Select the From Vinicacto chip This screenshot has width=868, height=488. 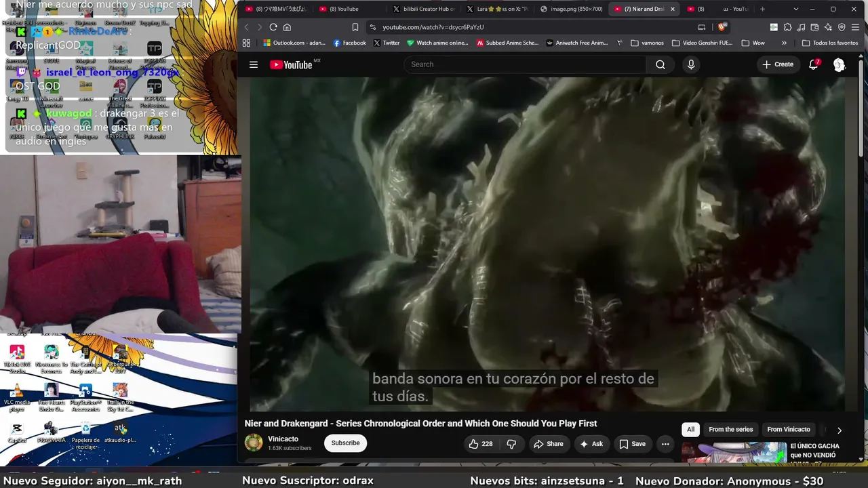[x=788, y=430]
